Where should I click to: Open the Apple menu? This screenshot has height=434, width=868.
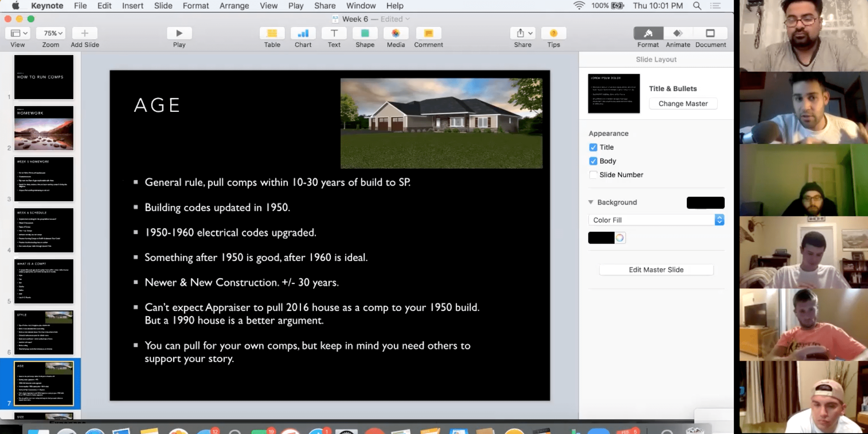(16, 5)
